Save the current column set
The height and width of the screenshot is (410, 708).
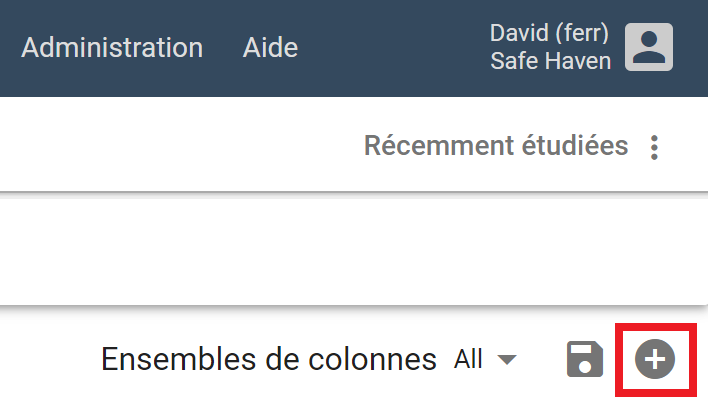[585, 359]
